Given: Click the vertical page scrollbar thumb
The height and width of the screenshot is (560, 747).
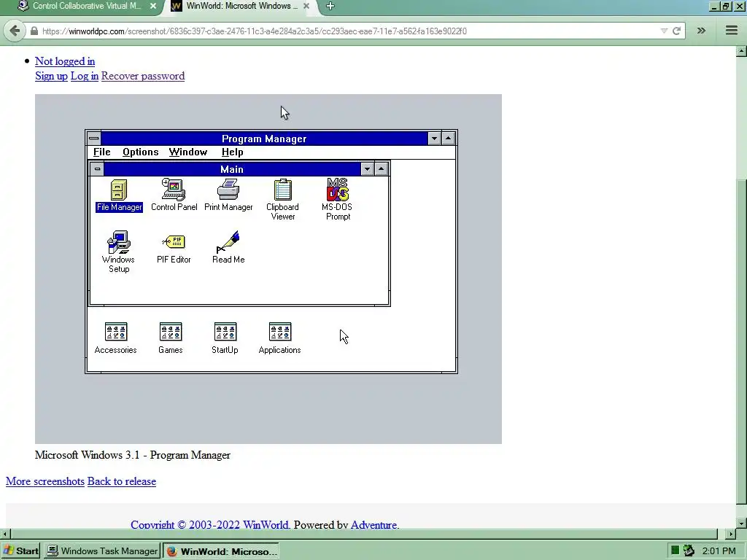Looking at the screenshot, I should (x=741, y=341).
